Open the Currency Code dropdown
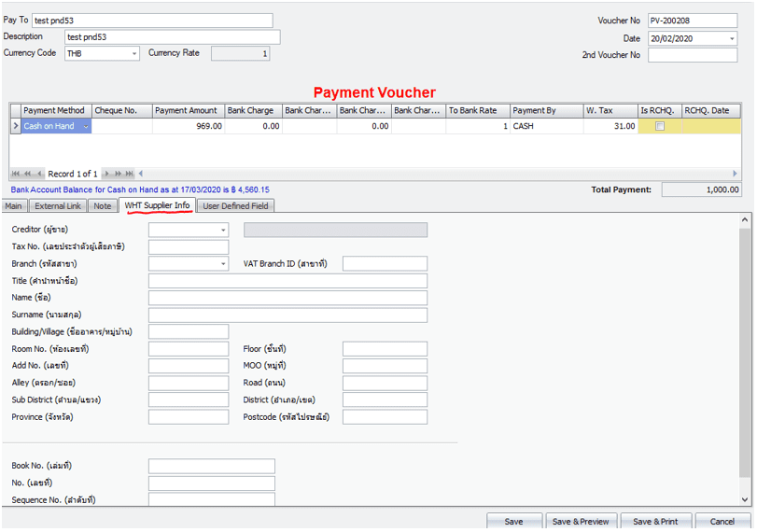 [x=134, y=54]
